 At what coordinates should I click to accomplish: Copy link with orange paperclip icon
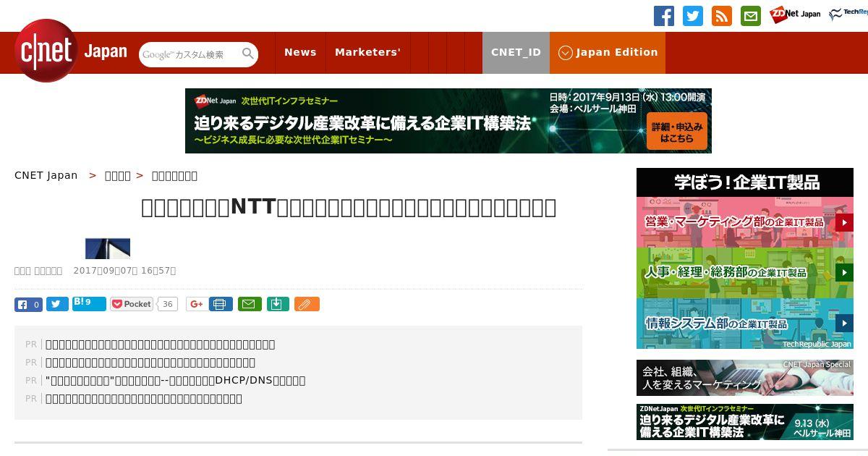pos(307,304)
